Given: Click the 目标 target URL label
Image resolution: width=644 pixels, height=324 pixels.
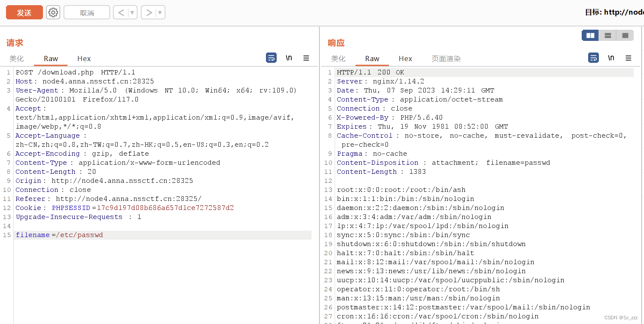Looking at the screenshot, I should (x=614, y=12).
